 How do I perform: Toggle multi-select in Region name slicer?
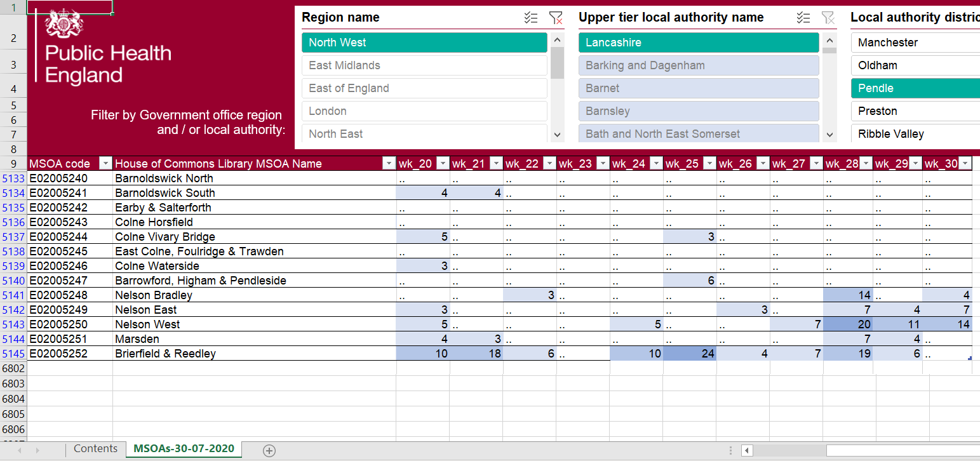(x=531, y=18)
